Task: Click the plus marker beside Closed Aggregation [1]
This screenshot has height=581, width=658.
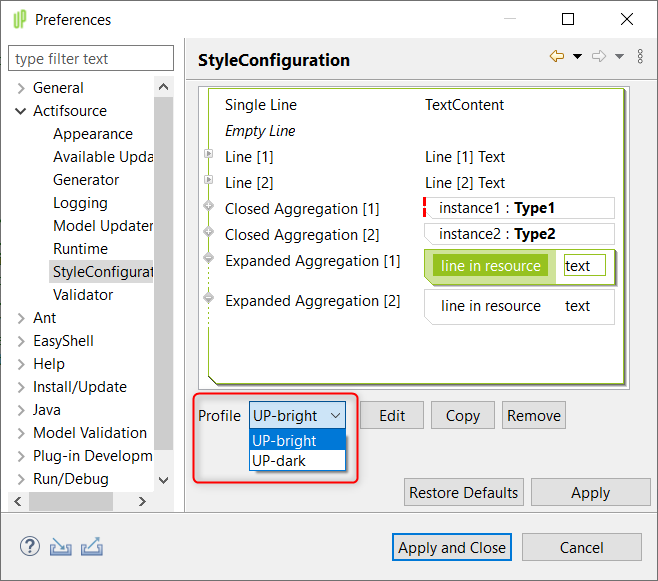Action: tap(208, 206)
